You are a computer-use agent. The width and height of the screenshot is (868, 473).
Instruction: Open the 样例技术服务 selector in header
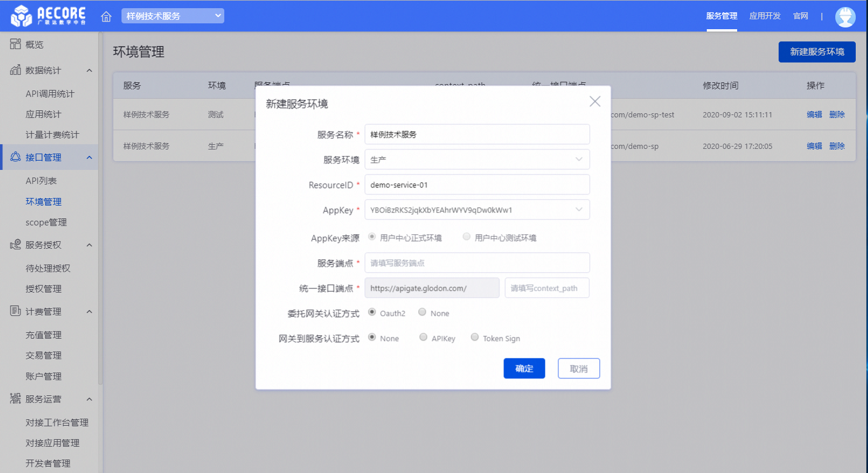(x=172, y=16)
